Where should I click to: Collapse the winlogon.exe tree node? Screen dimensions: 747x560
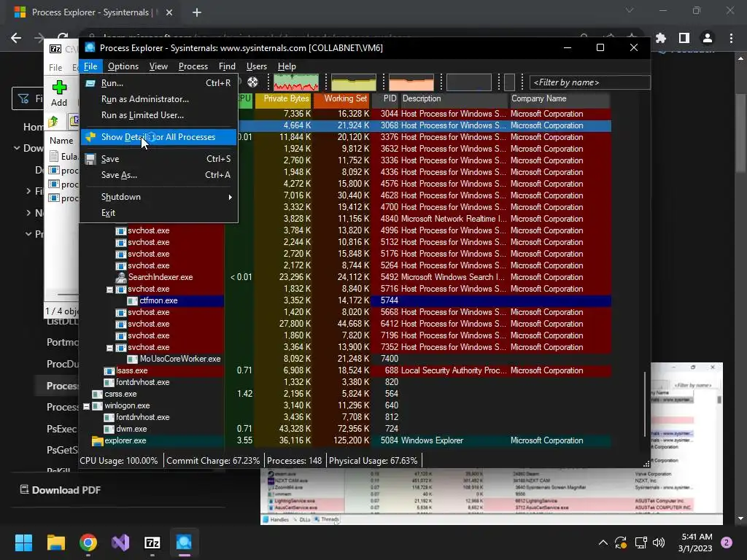[x=86, y=406]
